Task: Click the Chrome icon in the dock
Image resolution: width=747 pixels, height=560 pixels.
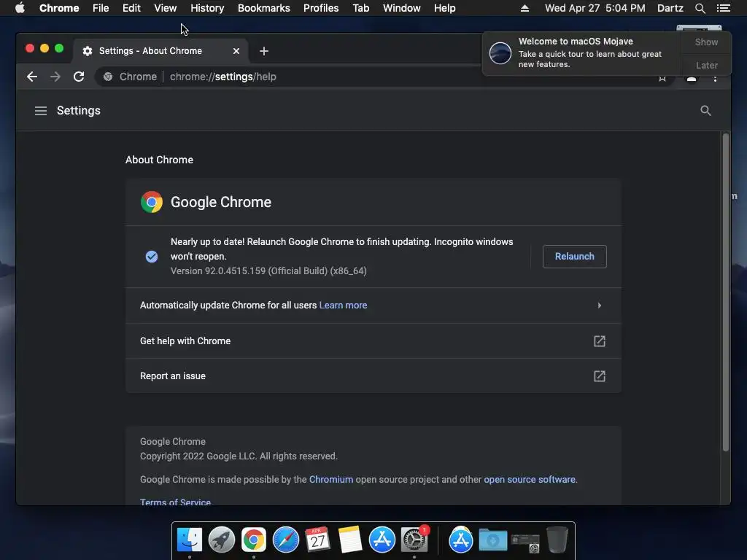Action: [x=254, y=540]
